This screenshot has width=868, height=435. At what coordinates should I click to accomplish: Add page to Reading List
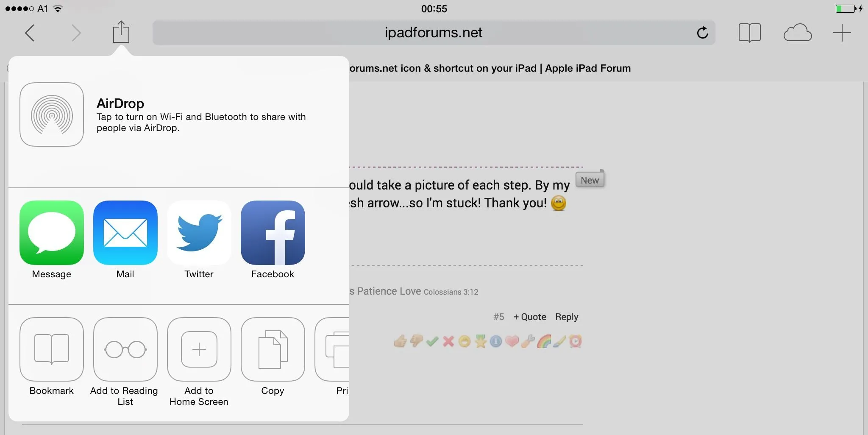coord(125,349)
